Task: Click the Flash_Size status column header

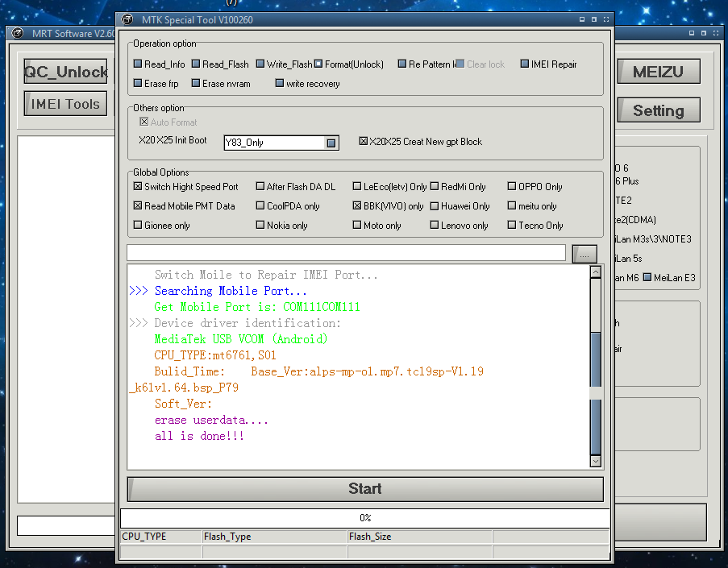Action: (420, 537)
